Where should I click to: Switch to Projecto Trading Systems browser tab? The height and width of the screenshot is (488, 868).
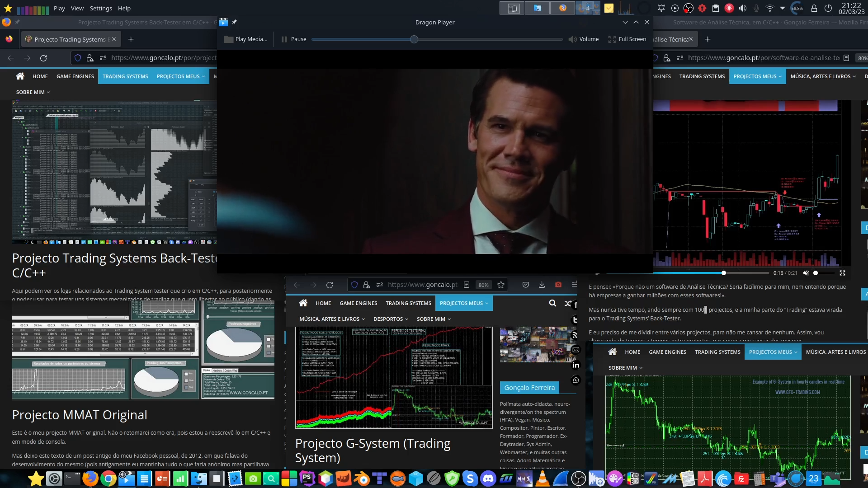[x=70, y=39]
